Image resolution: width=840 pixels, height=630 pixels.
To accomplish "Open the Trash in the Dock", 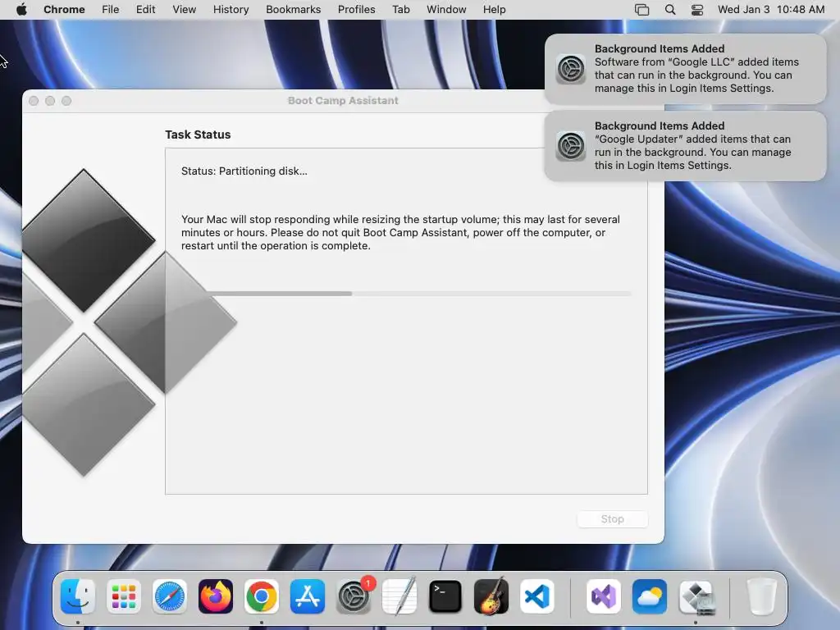I will (x=762, y=596).
